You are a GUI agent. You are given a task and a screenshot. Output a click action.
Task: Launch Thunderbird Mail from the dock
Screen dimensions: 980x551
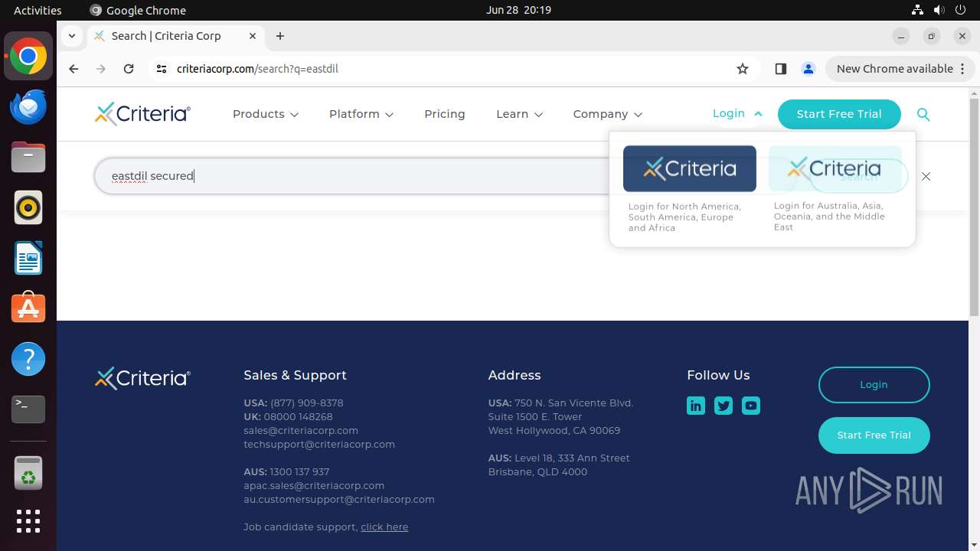pyautogui.click(x=28, y=107)
